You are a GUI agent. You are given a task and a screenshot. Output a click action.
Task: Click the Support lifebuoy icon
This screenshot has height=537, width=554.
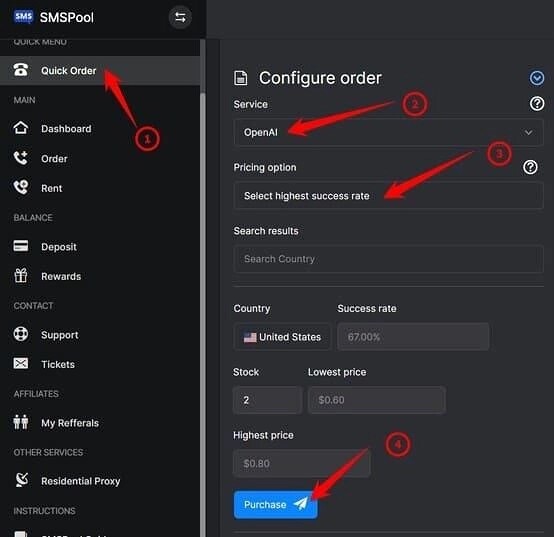click(x=20, y=334)
